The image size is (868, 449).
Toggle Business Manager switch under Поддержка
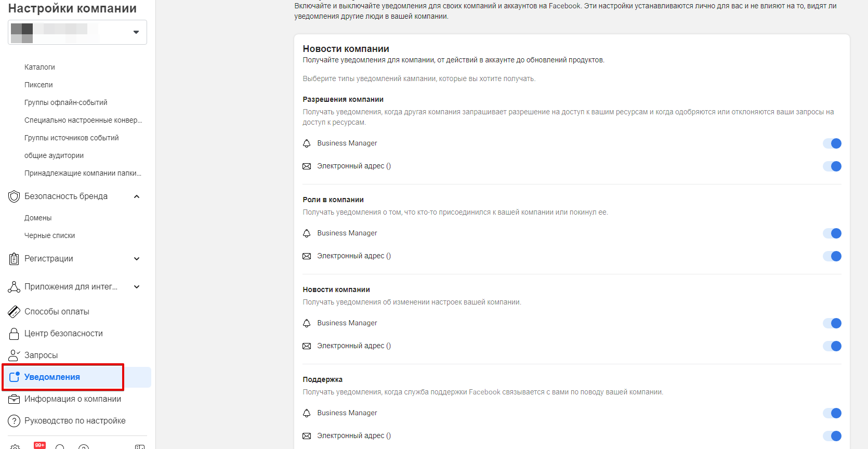832,413
